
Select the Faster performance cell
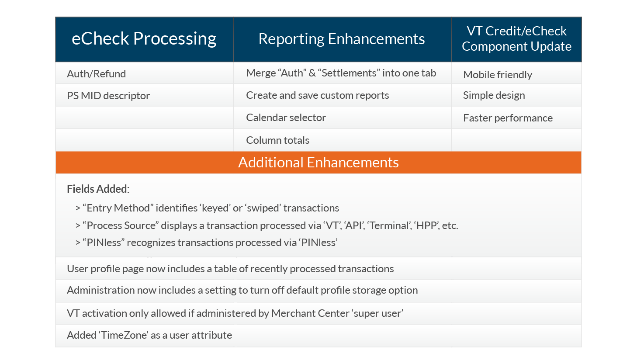coord(516,118)
